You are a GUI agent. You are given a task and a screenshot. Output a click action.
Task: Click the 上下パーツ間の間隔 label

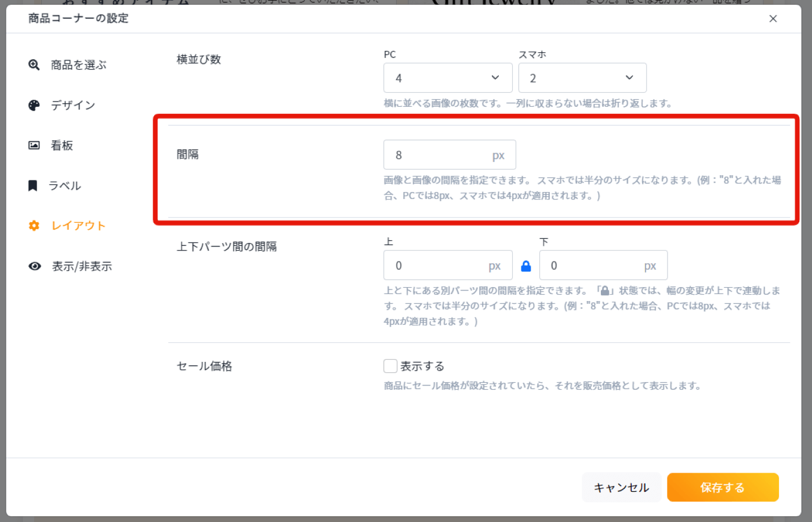227,246
